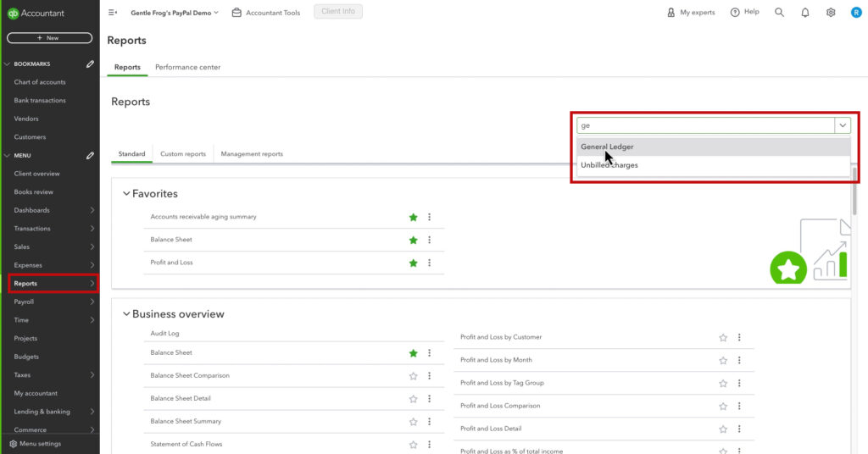Choose General Ledger from search results
Image resolution: width=868 pixels, height=454 pixels.
[x=713, y=147]
